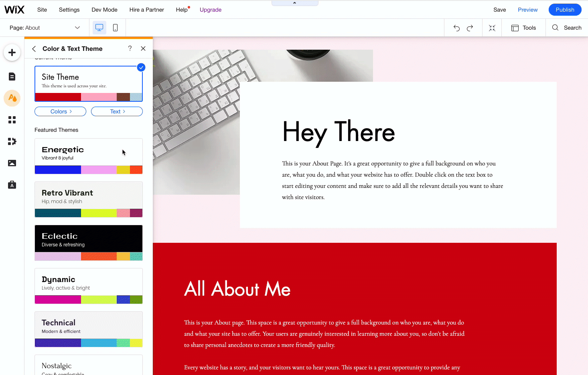The height and width of the screenshot is (375, 588).
Task: Open the Media image icon in sidebar
Action: click(12, 163)
